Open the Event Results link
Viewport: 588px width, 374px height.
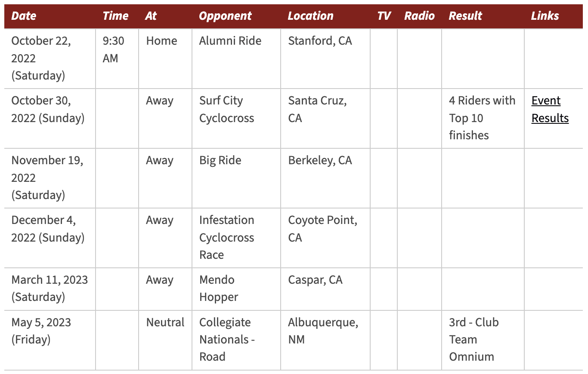(550, 109)
